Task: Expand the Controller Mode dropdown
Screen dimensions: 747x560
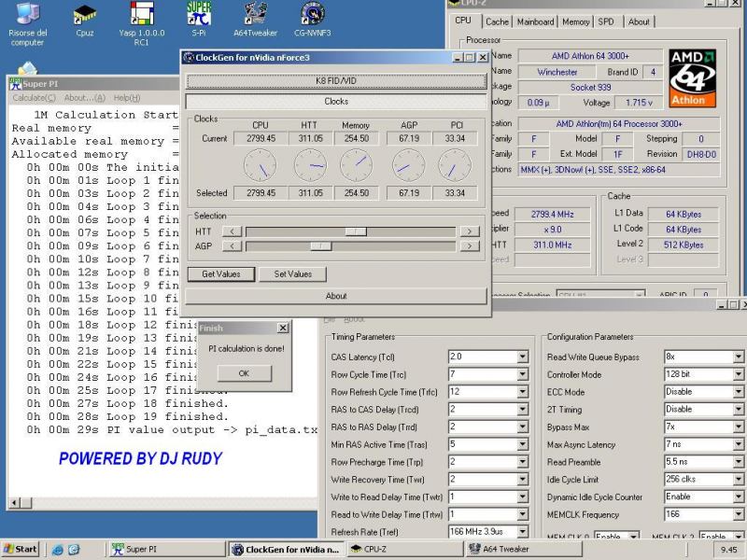Action: (x=739, y=374)
